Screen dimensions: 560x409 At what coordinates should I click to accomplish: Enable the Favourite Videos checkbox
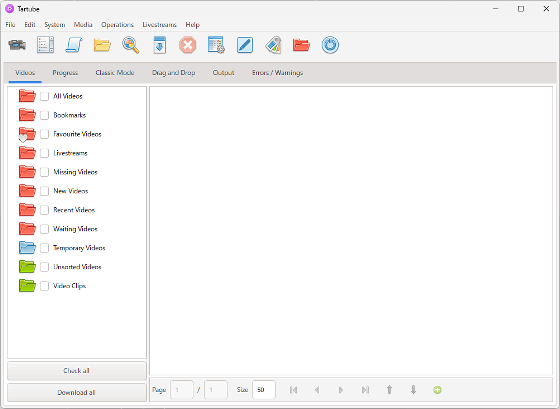(45, 134)
